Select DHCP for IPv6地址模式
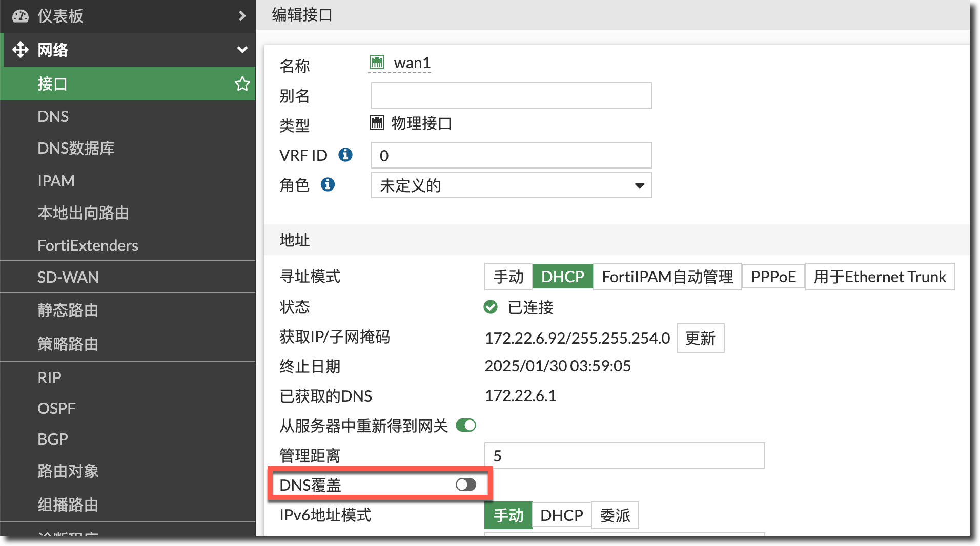 (x=561, y=515)
